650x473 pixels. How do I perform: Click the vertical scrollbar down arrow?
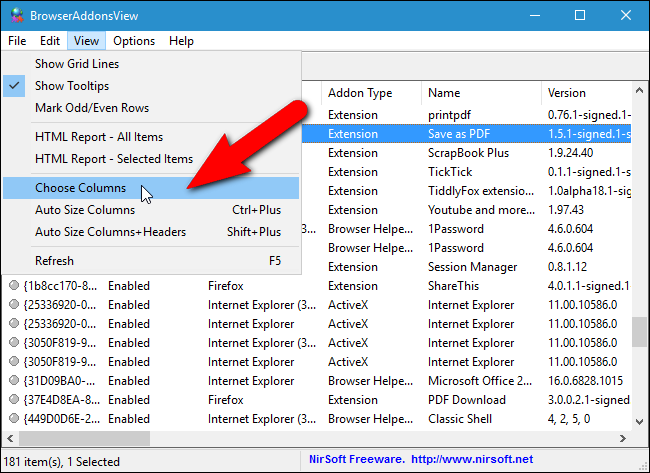(639, 422)
